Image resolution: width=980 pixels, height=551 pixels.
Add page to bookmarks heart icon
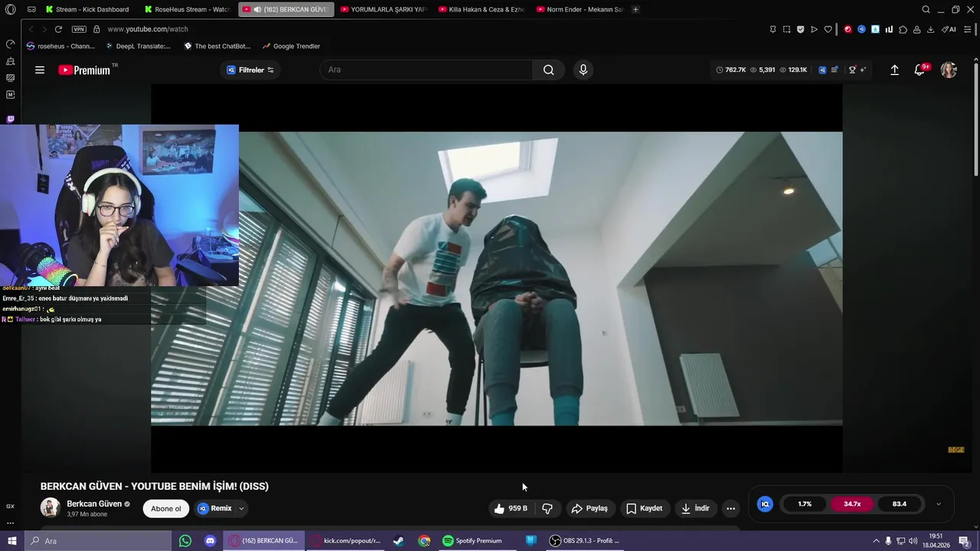point(828,29)
